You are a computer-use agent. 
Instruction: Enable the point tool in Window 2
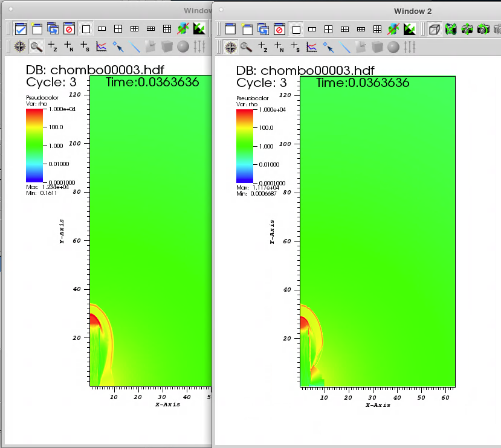click(329, 47)
